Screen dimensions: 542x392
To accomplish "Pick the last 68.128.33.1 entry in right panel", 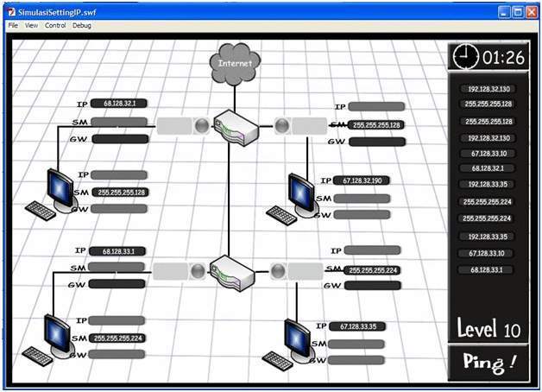I will pyautogui.click(x=488, y=270).
